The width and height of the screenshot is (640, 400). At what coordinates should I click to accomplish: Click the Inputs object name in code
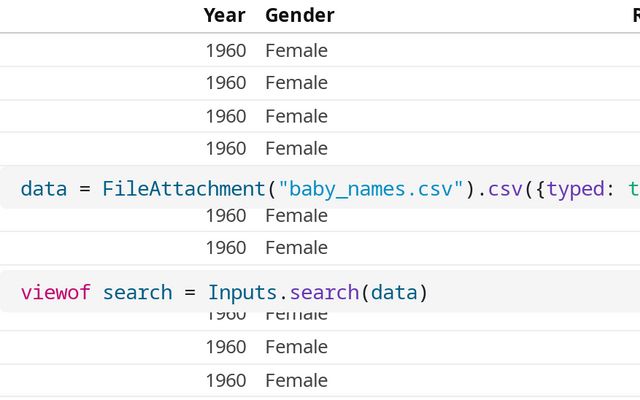tap(240, 293)
